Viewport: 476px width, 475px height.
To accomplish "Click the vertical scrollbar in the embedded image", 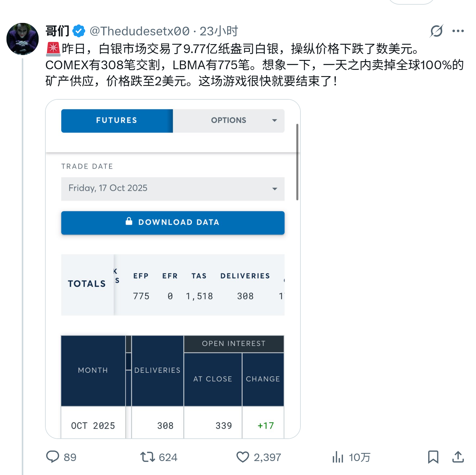I will click(297, 162).
